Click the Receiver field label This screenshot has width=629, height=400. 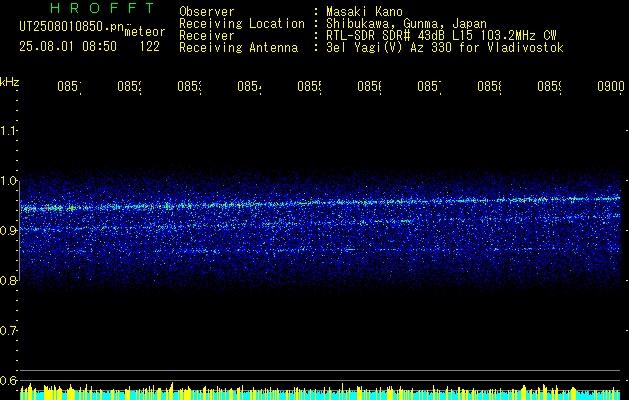click(207, 36)
